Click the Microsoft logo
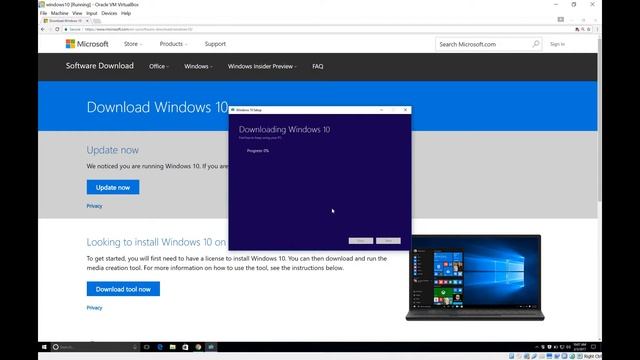The height and width of the screenshot is (360, 640). tap(87, 44)
